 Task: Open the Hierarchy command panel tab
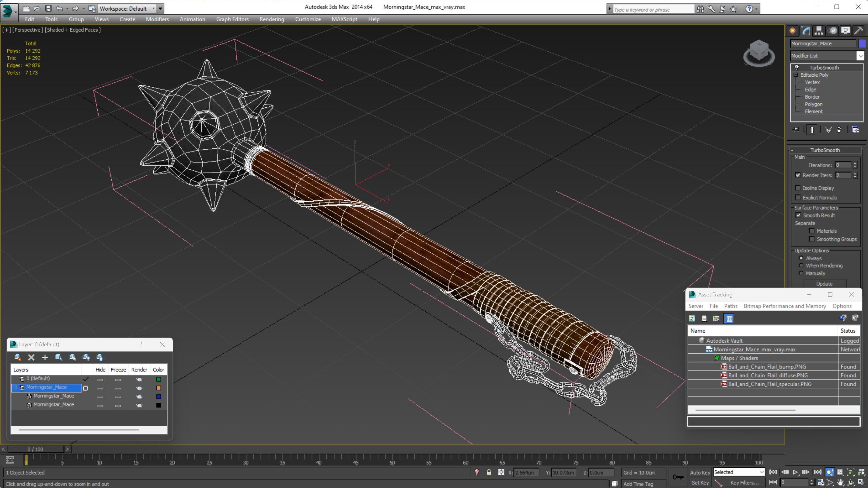point(819,31)
